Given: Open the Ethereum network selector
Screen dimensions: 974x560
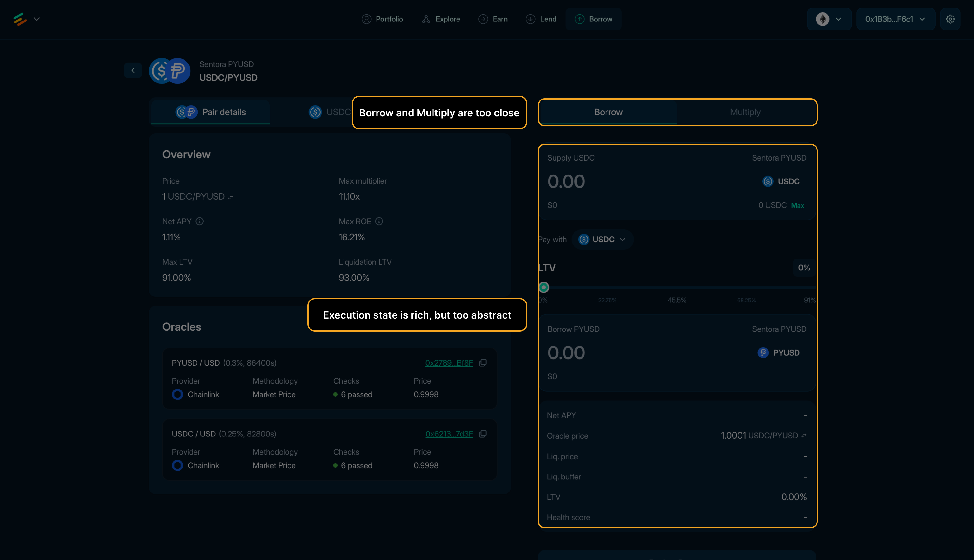Looking at the screenshot, I should point(829,19).
